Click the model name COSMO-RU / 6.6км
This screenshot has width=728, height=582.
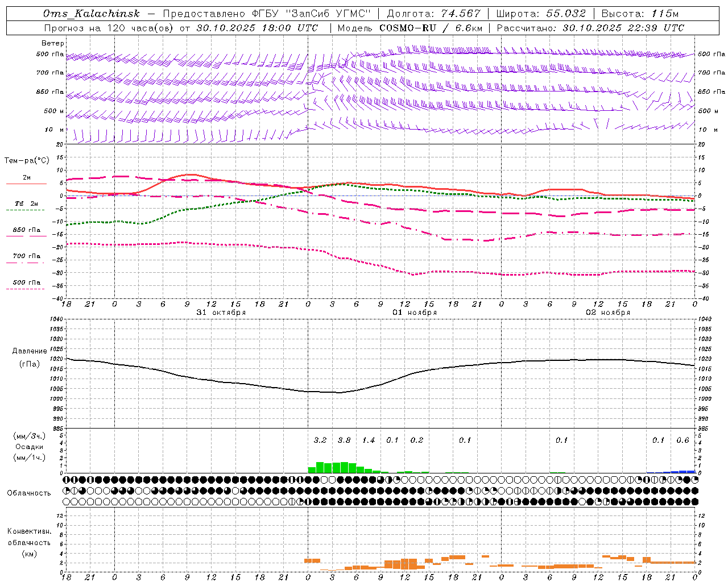tap(431, 28)
